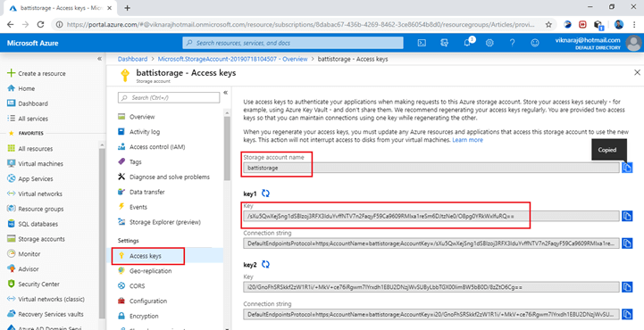644x330 pixels.
Task: Copy the key1 Key value
Action: pyautogui.click(x=627, y=216)
